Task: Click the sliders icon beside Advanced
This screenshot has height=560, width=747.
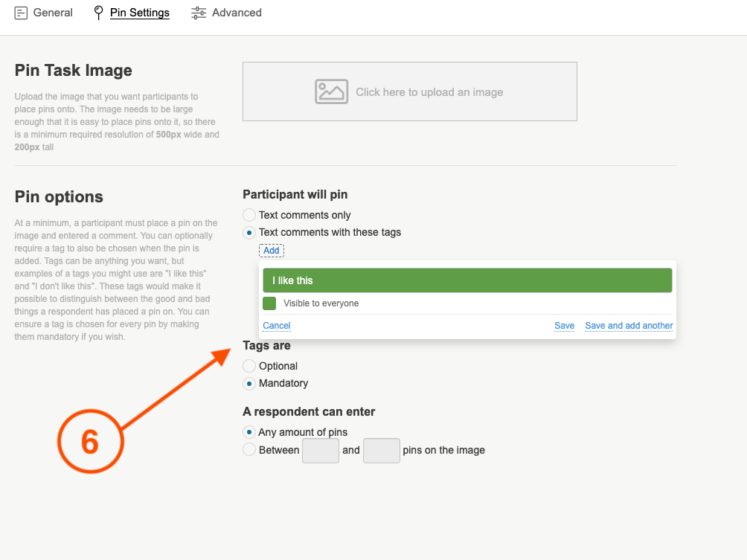Action: point(199,13)
